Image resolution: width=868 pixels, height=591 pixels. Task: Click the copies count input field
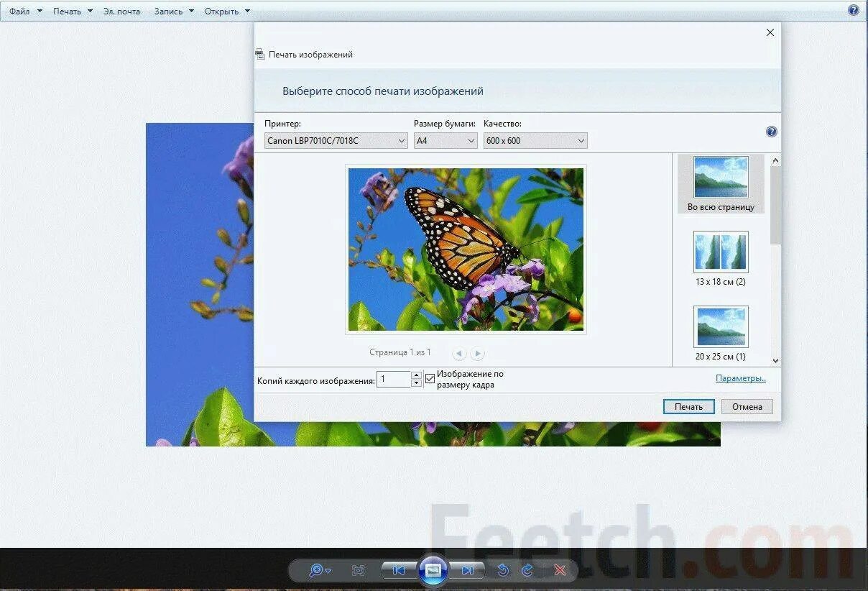pyautogui.click(x=394, y=379)
